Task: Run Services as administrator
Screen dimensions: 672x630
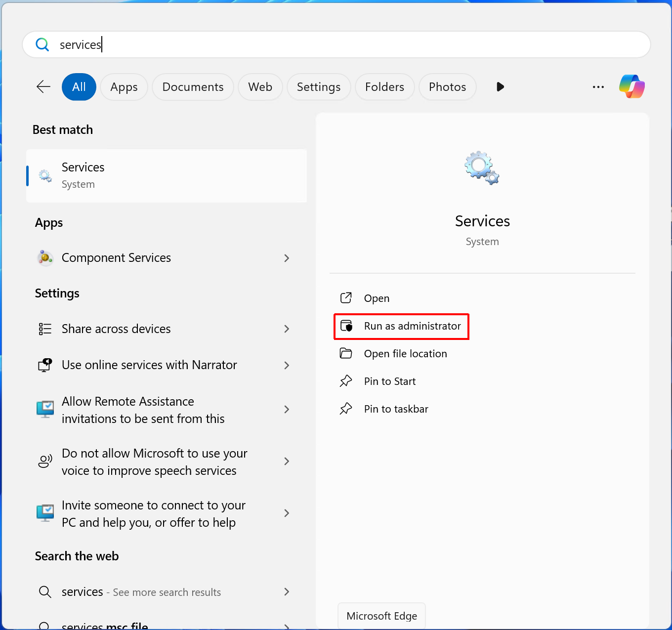Action: pyautogui.click(x=412, y=326)
